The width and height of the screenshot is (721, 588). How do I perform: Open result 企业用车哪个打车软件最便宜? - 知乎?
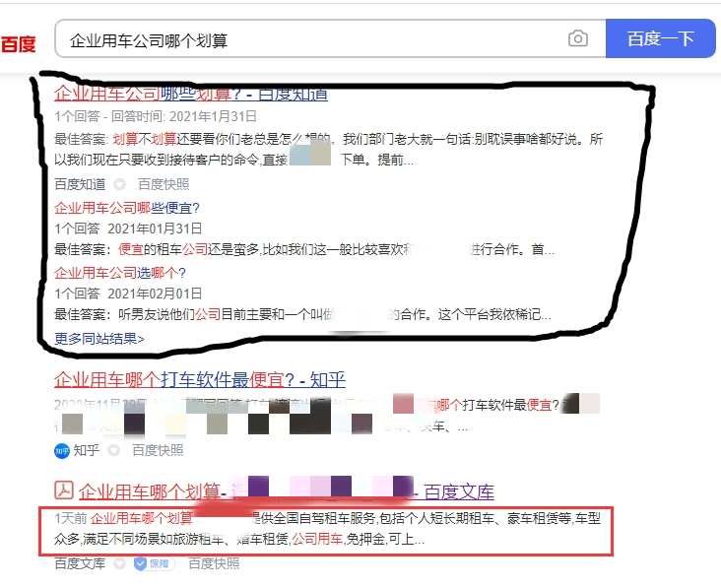click(200, 380)
